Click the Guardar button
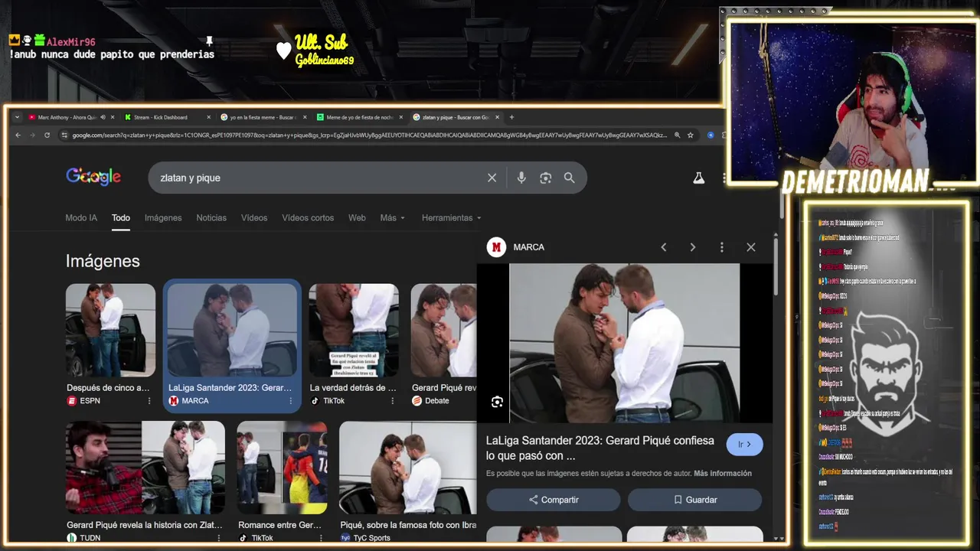 tap(694, 500)
